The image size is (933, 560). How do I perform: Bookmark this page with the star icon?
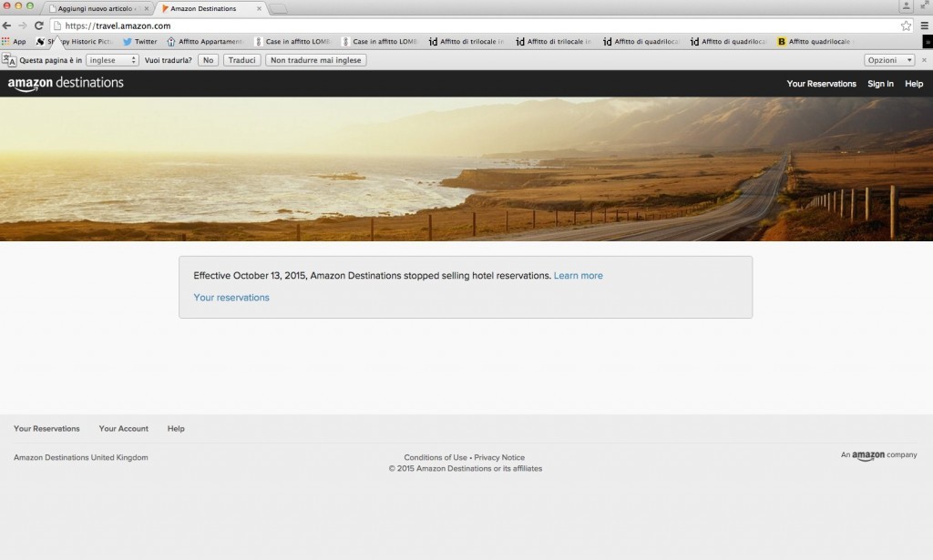pyautogui.click(x=906, y=26)
